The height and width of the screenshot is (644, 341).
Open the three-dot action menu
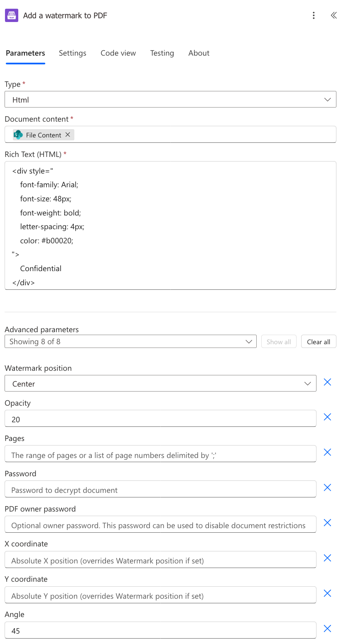(314, 15)
